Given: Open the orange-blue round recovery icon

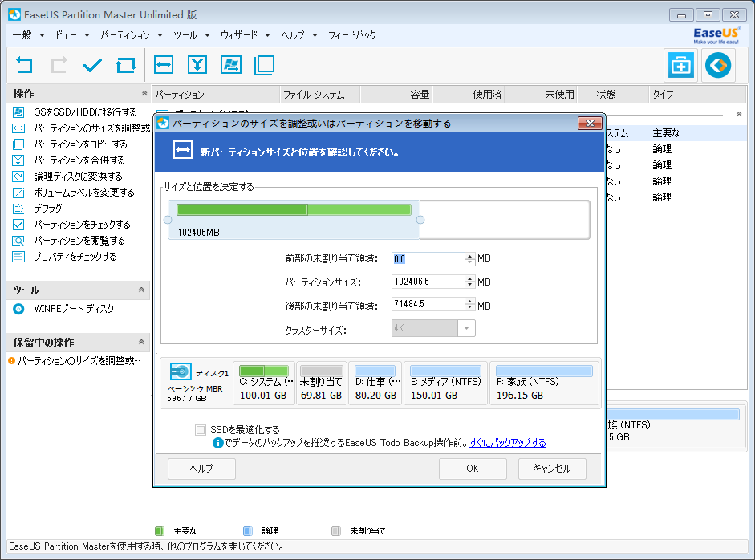Looking at the screenshot, I should coord(718,65).
